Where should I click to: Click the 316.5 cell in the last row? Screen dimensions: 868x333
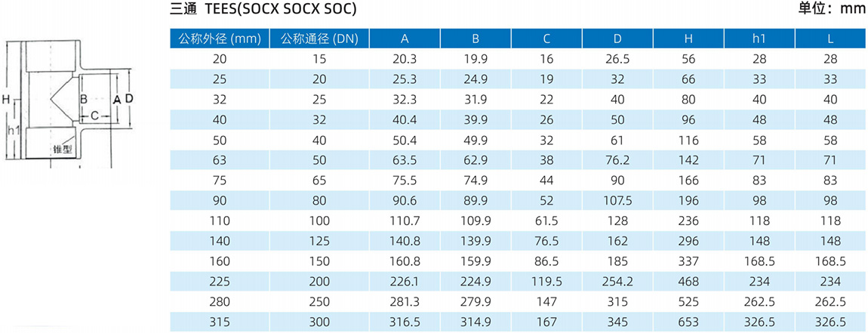(405, 322)
